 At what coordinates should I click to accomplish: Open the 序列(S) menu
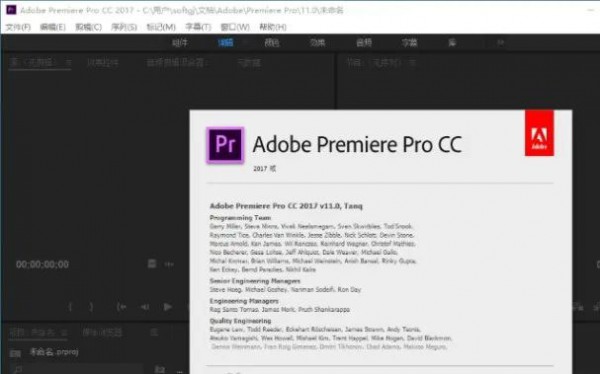(124, 27)
